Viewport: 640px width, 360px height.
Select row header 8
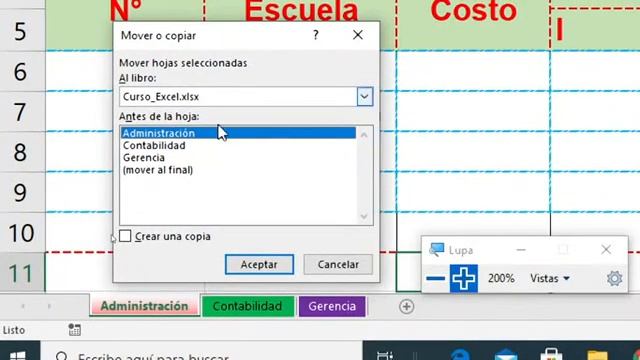click(21, 152)
